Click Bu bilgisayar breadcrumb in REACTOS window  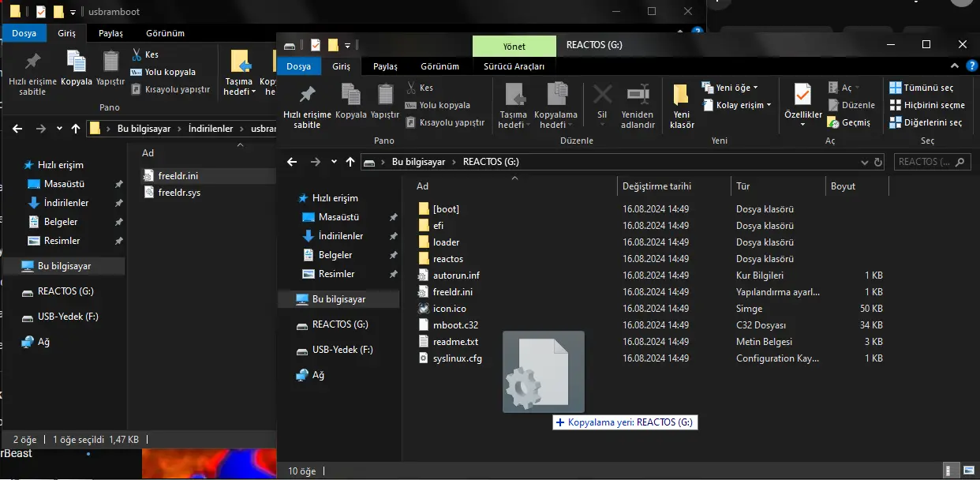(x=417, y=162)
